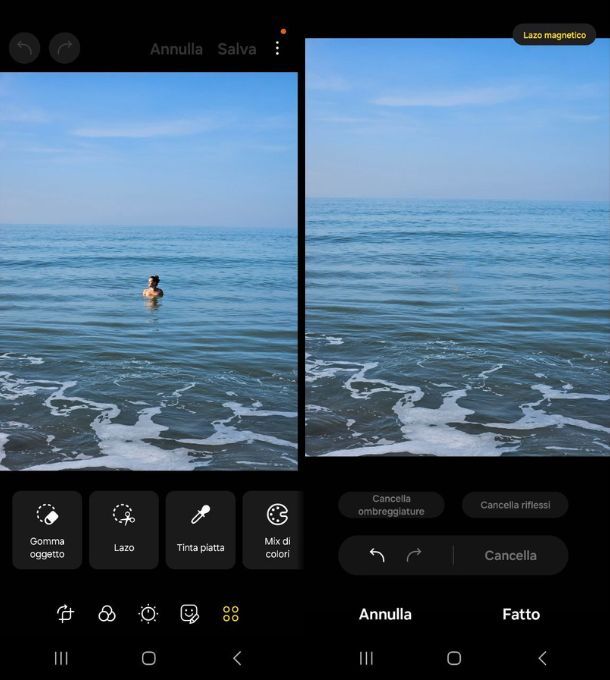Select the Tinta piatta eyedropper tool
Image resolution: width=610 pixels, height=680 pixels.
pyautogui.click(x=200, y=530)
